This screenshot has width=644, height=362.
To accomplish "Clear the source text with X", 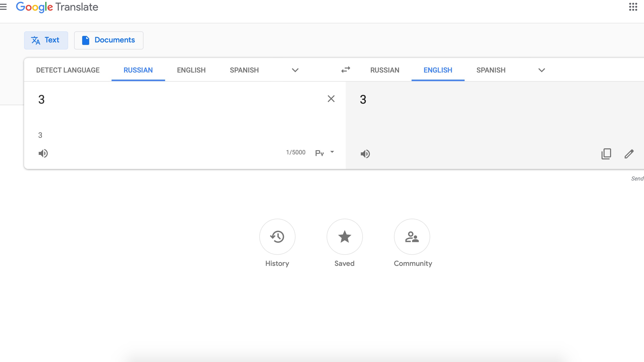I will 331,99.
